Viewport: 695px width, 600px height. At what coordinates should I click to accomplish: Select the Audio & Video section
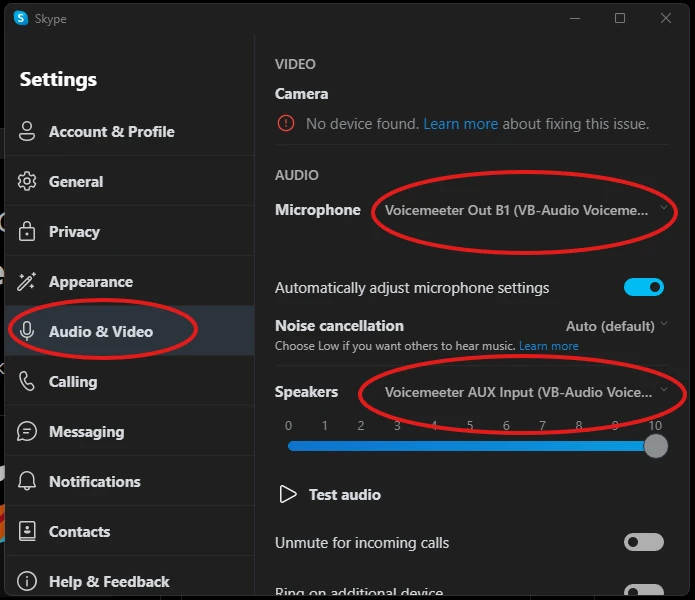[129, 331]
